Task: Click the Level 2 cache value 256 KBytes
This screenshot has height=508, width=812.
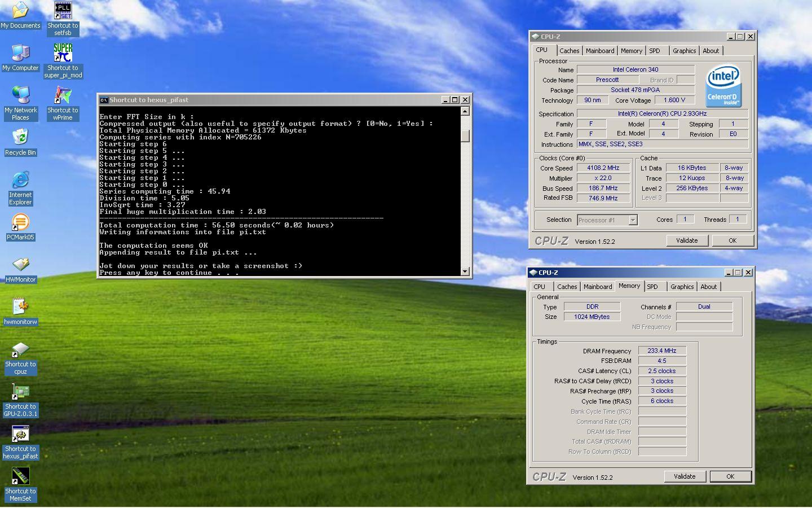Action: coord(692,188)
